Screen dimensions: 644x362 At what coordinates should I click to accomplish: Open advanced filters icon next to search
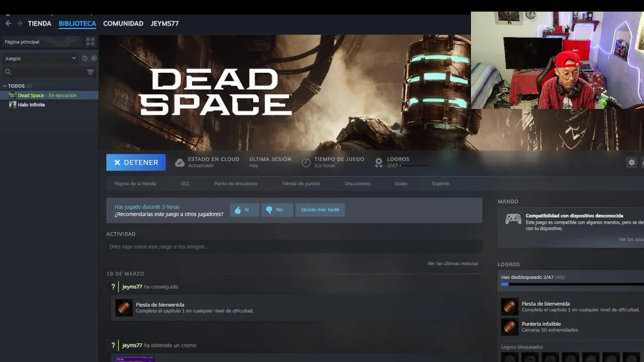(x=91, y=72)
